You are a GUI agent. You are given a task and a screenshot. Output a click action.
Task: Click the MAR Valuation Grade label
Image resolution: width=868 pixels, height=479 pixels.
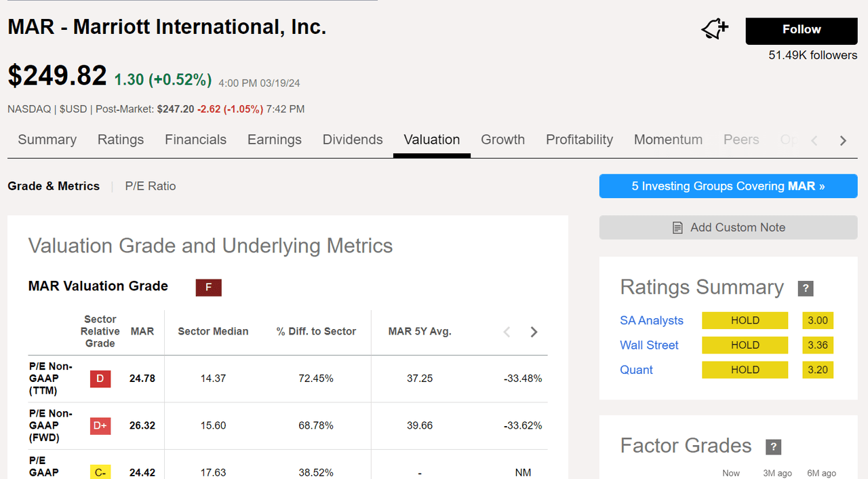[x=98, y=286]
